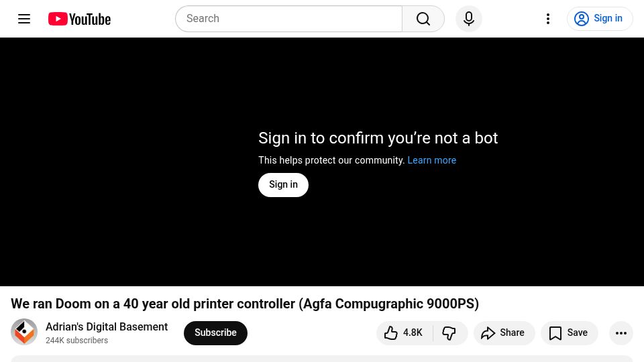The height and width of the screenshot is (362, 644).
Task: Click the white Sign in button in player
Action: [283, 185]
